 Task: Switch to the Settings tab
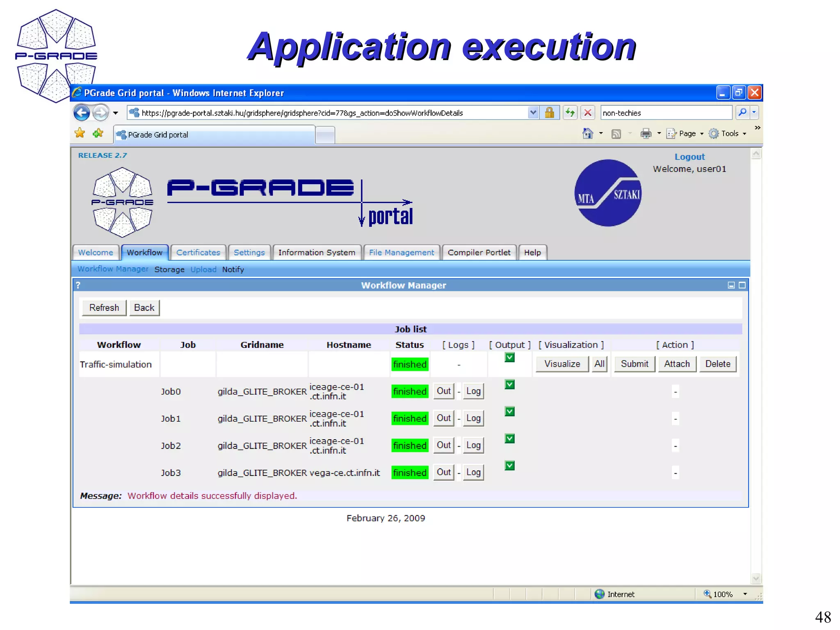(x=249, y=253)
